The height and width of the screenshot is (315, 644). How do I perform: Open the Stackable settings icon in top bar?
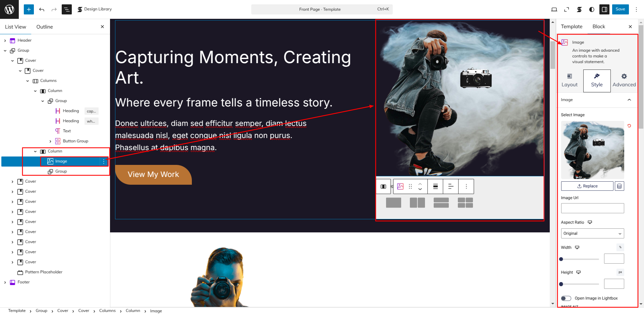click(x=579, y=9)
